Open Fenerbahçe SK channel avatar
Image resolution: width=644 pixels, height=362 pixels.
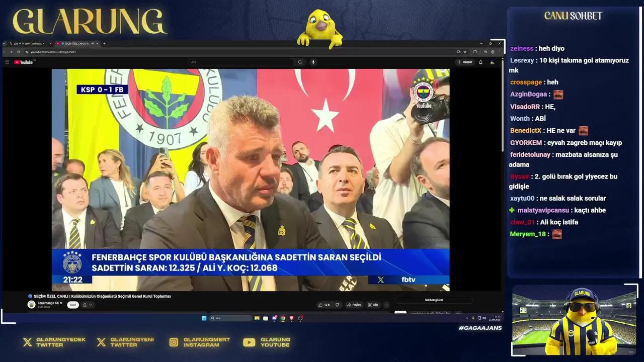[x=31, y=305]
